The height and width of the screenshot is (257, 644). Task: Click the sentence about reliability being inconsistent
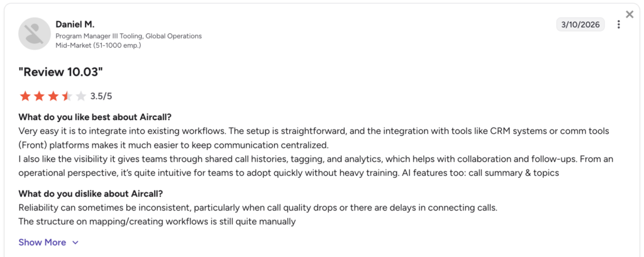[258, 208]
